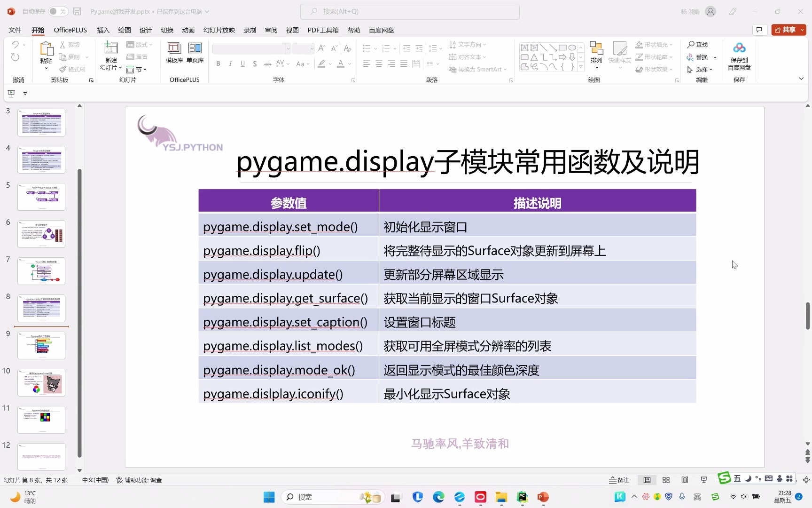
Task: Toggle underline formatting
Action: point(242,63)
